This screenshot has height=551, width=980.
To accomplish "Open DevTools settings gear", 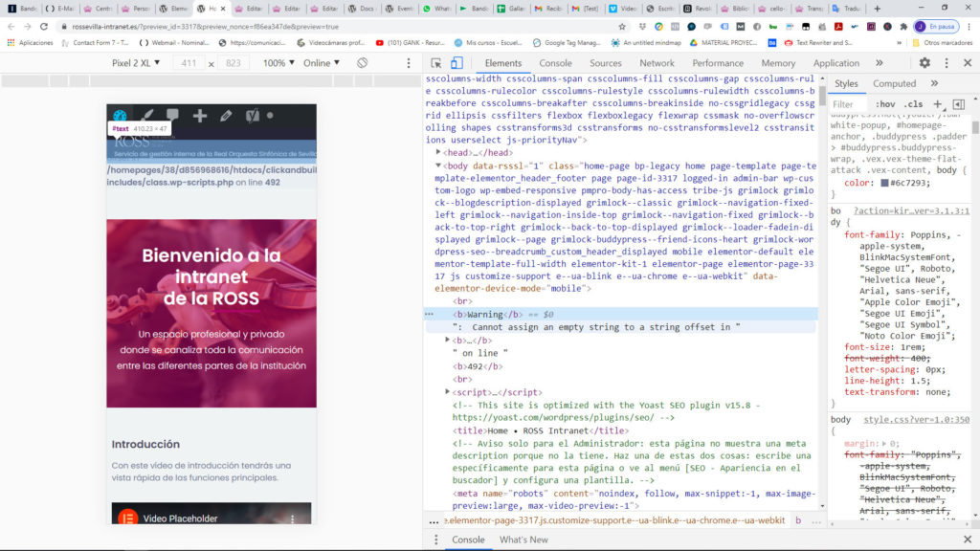I will [924, 63].
